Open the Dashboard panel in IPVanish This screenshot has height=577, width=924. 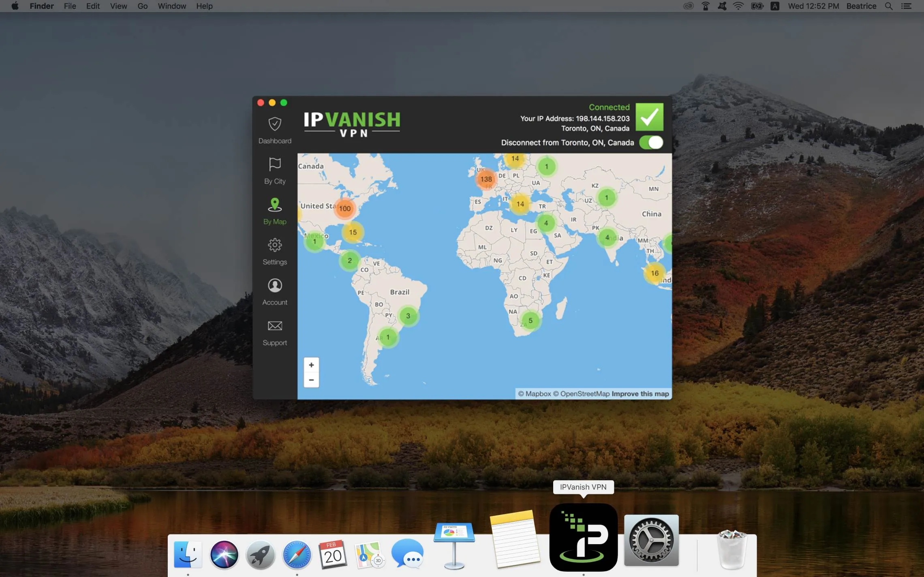(x=275, y=130)
